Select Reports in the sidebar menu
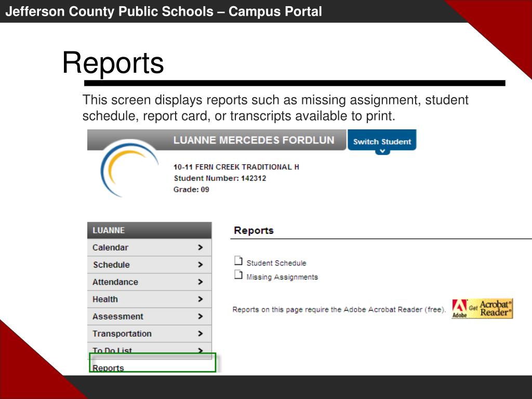 coord(152,363)
